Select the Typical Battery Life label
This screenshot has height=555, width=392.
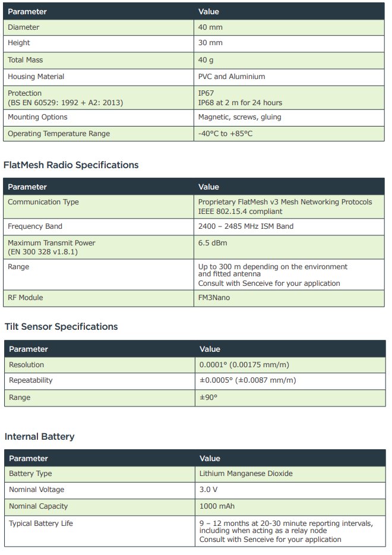(x=41, y=523)
